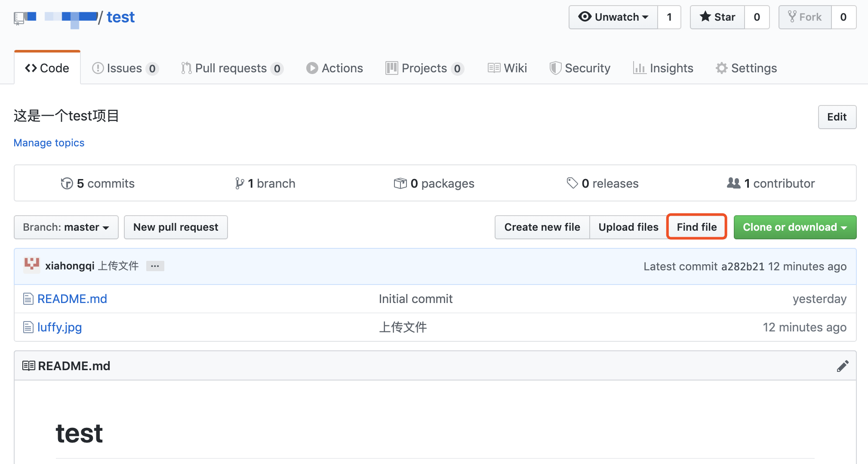Click the 上传文件 commit message in luffy.jpg row
This screenshot has width=868, height=464.
click(403, 327)
